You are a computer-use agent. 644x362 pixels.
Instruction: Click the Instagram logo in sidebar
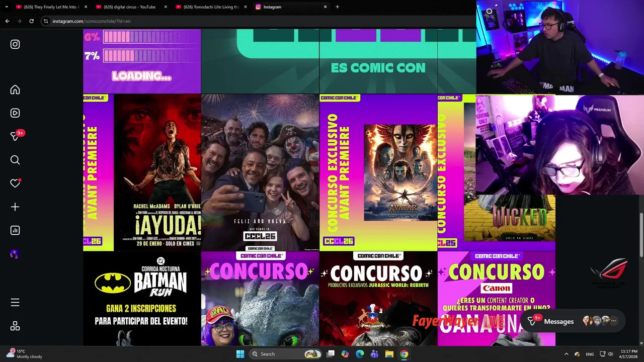15,44
